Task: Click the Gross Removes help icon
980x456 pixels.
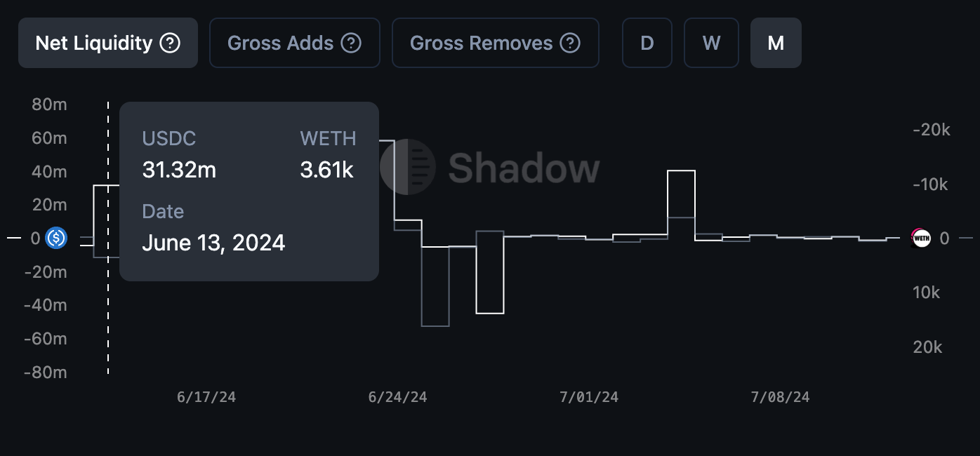Action: 570,43
